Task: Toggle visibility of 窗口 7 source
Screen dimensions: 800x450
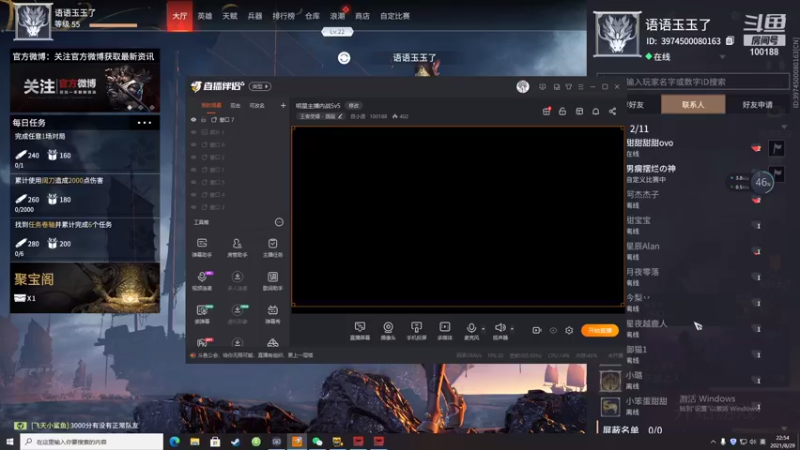Action: [193, 119]
